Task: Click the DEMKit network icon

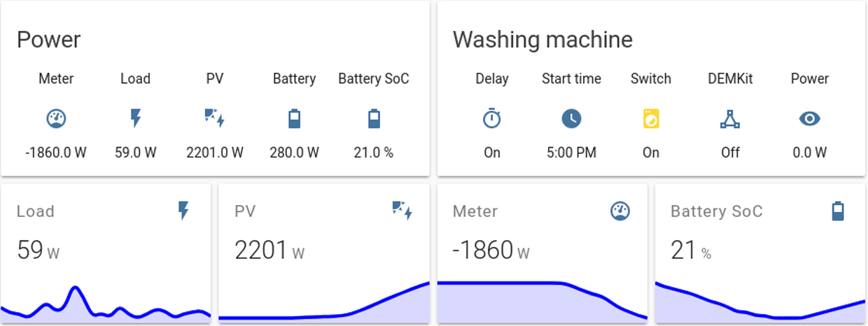Action: coord(730,119)
